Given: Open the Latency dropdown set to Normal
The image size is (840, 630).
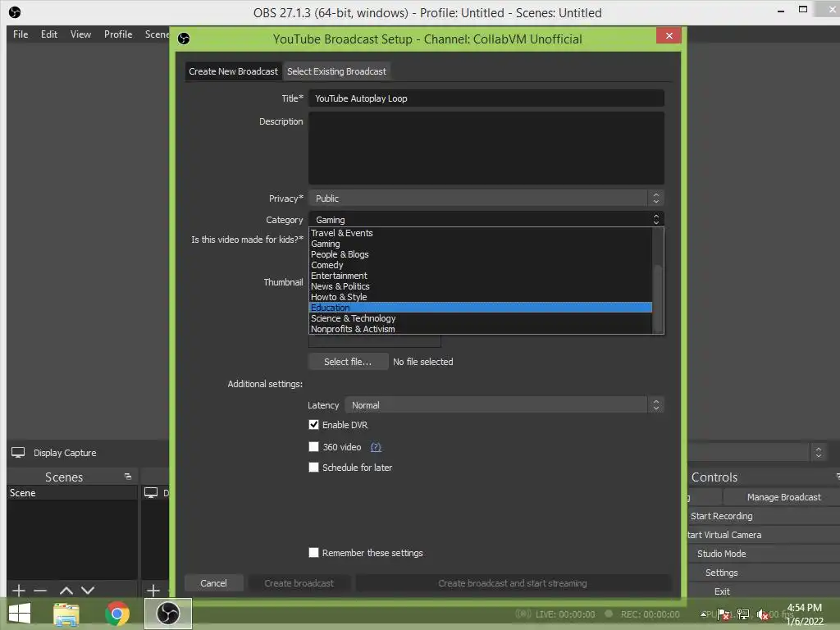Looking at the screenshot, I should tap(504, 405).
